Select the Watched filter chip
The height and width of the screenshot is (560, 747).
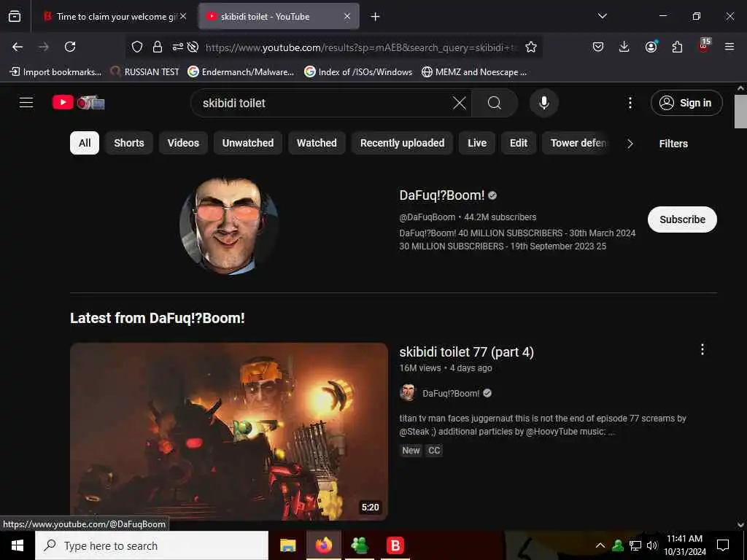[x=317, y=143]
